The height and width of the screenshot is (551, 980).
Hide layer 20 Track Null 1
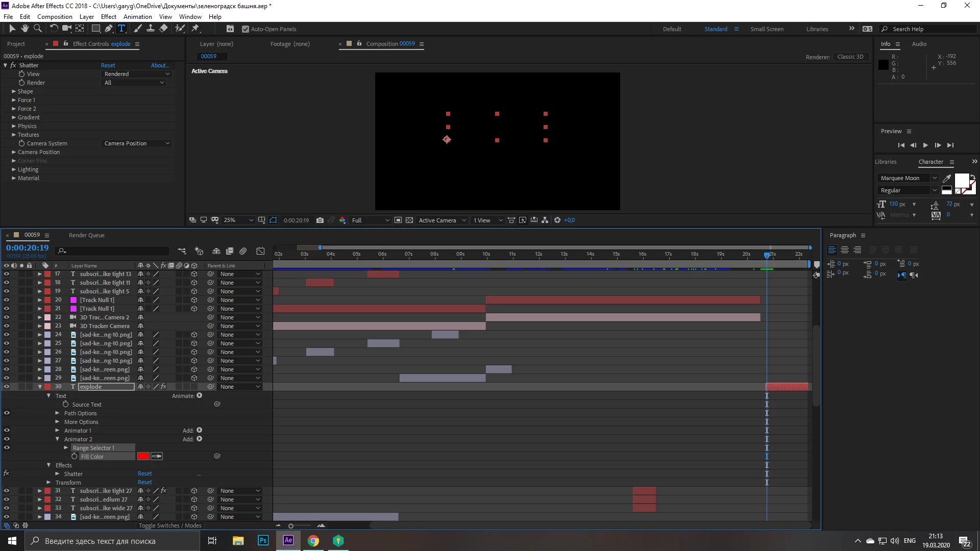click(7, 300)
